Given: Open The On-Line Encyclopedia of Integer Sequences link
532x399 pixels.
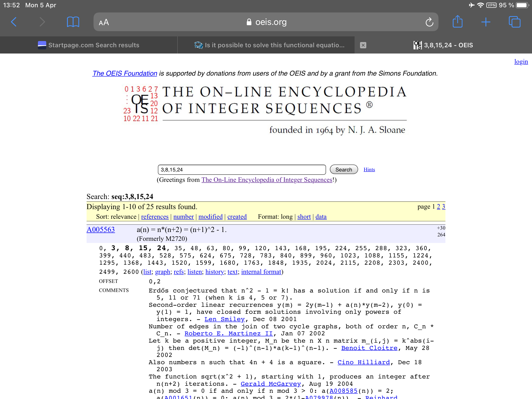Looking at the screenshot, I should (267, 180).
